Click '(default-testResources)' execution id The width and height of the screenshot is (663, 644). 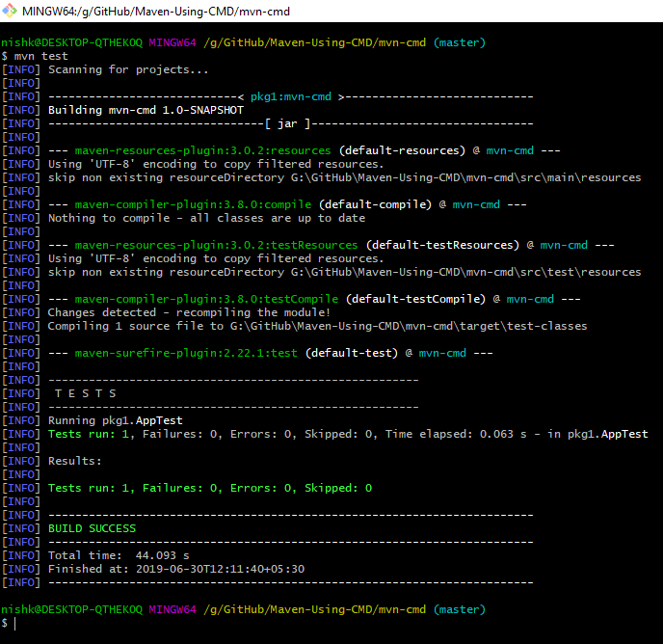pos(442,246)
